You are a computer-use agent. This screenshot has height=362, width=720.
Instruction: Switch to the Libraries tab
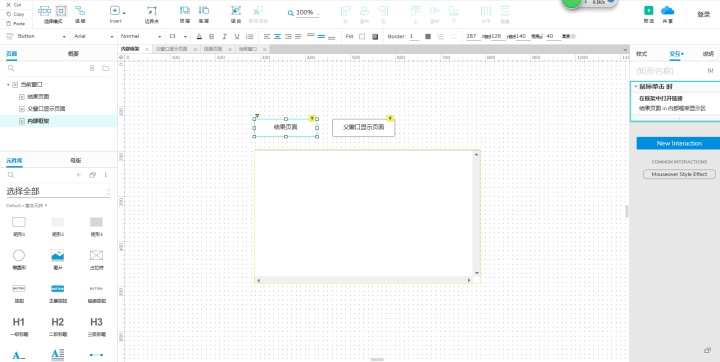click(x=14, y=160)
